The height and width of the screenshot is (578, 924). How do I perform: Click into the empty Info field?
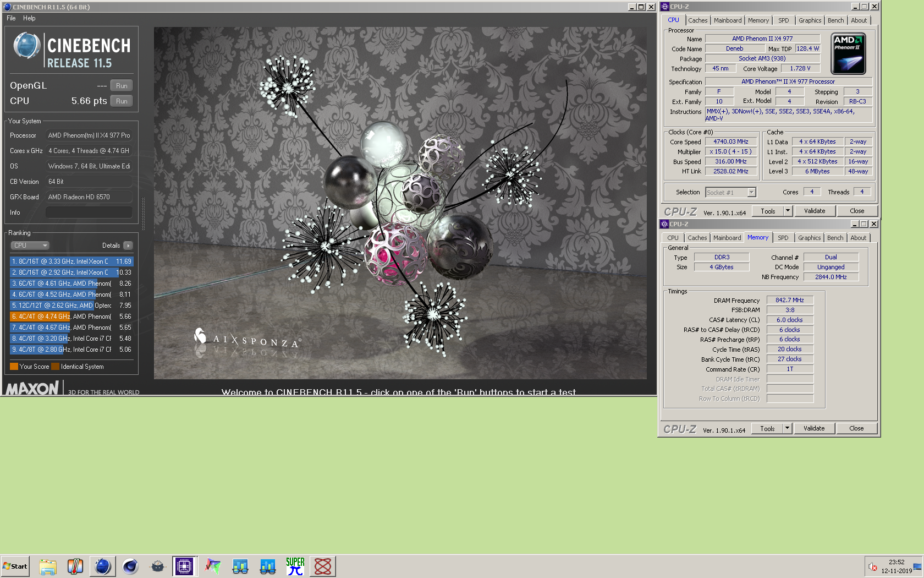point(89,212)
